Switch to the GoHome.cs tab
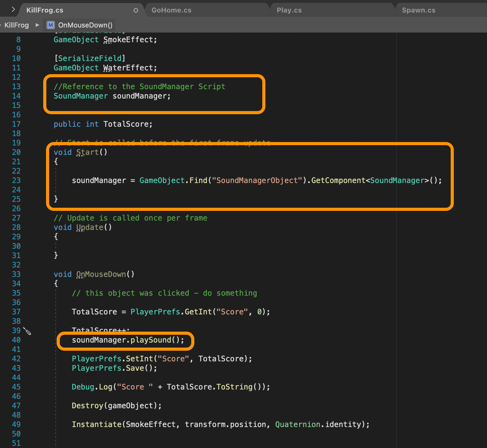Screen dimensions: 487x448 171,10
